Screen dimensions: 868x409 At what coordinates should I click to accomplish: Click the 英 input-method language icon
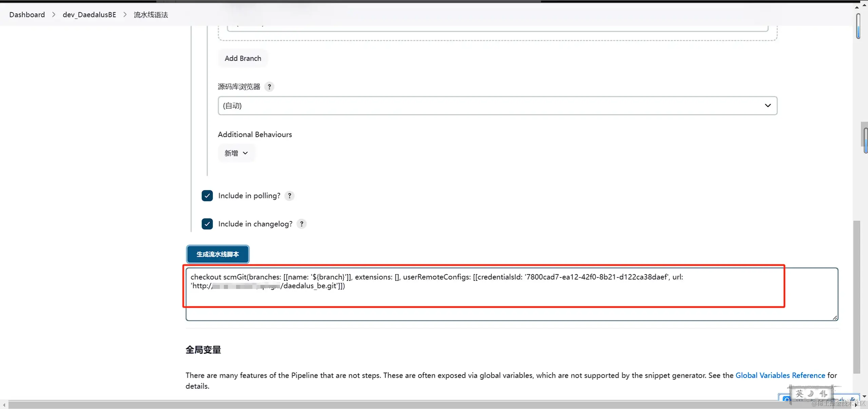click(799, 393)
